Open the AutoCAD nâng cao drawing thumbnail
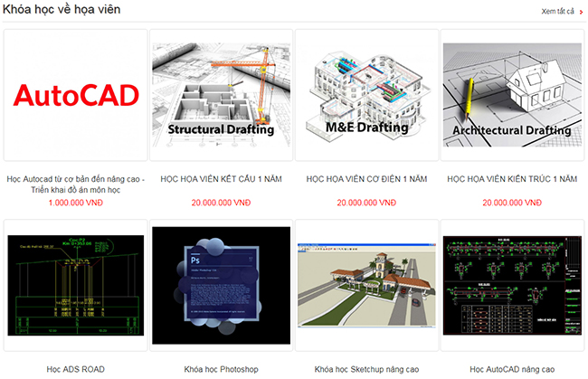Screen dimensions: 588x379 click(x=512, y=285)
